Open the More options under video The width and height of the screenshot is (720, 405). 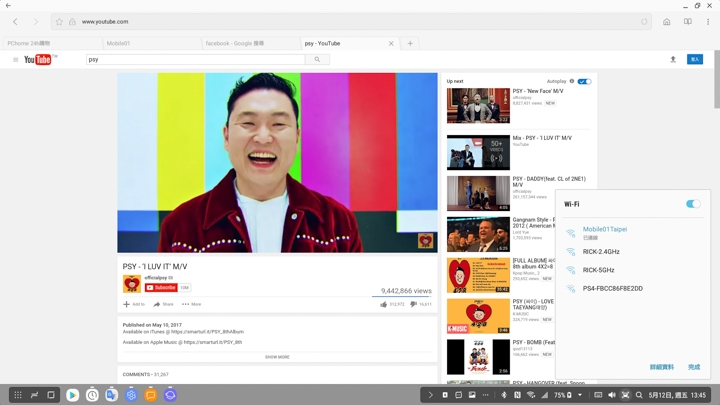tap(191, 304)
